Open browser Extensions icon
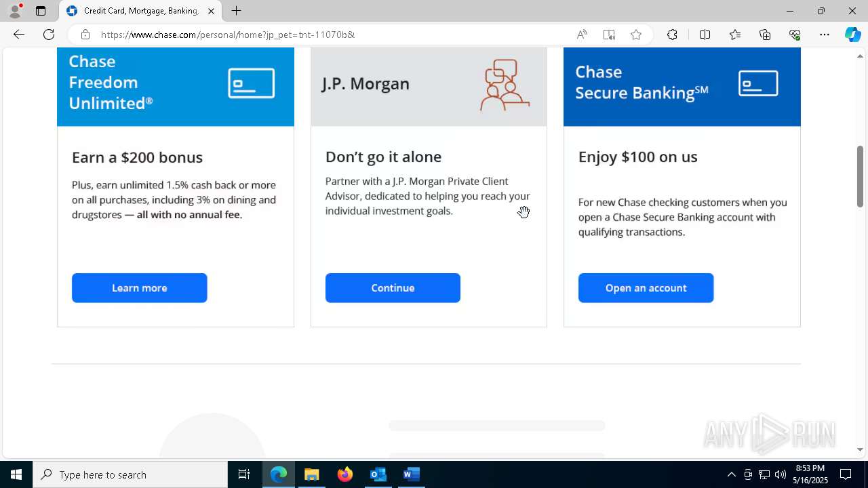Viewport: 868px width, 488px height. coord(672,35)
